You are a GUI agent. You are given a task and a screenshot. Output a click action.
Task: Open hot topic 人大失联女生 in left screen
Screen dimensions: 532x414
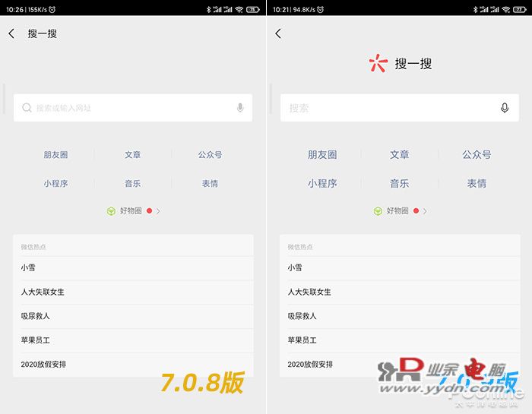point(133,292)
